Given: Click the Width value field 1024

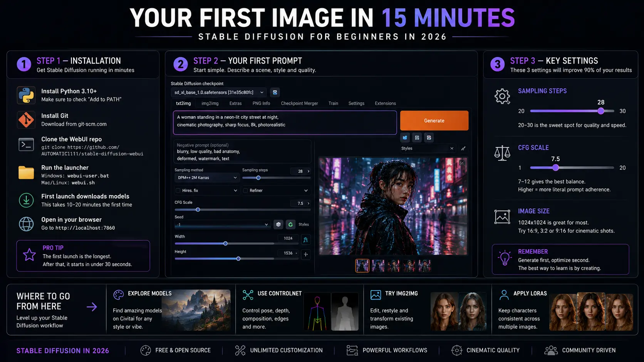Looking at the screenshot, I should [288, 239].
